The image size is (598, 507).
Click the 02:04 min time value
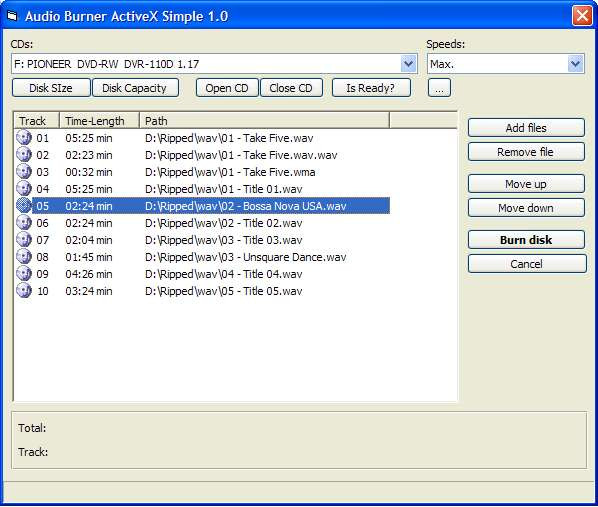point(88,240)
